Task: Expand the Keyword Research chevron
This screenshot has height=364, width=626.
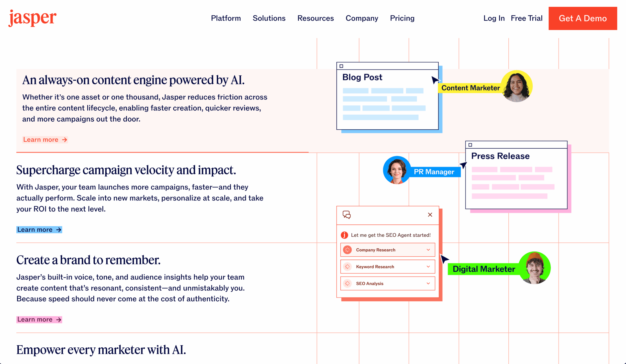Action: 428,267
